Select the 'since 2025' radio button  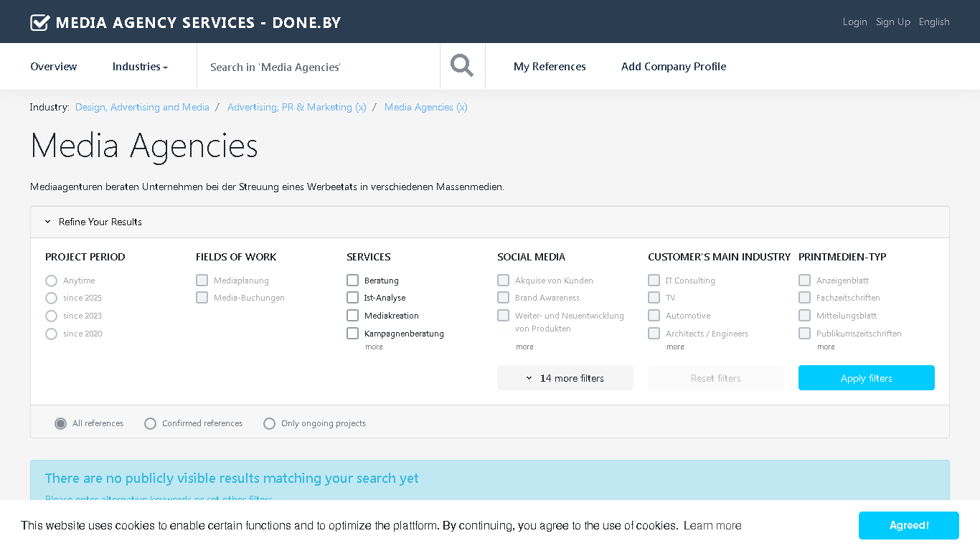[x=51, y=298]
